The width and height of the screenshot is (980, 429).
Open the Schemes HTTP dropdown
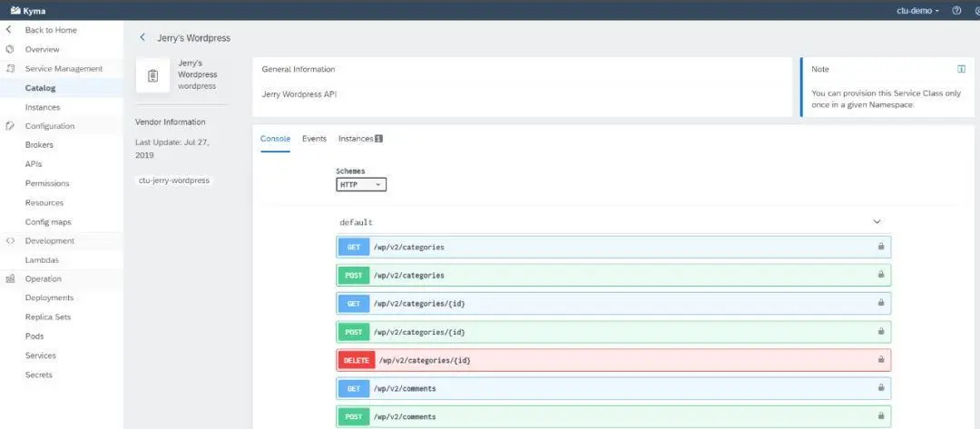(360, 185)
